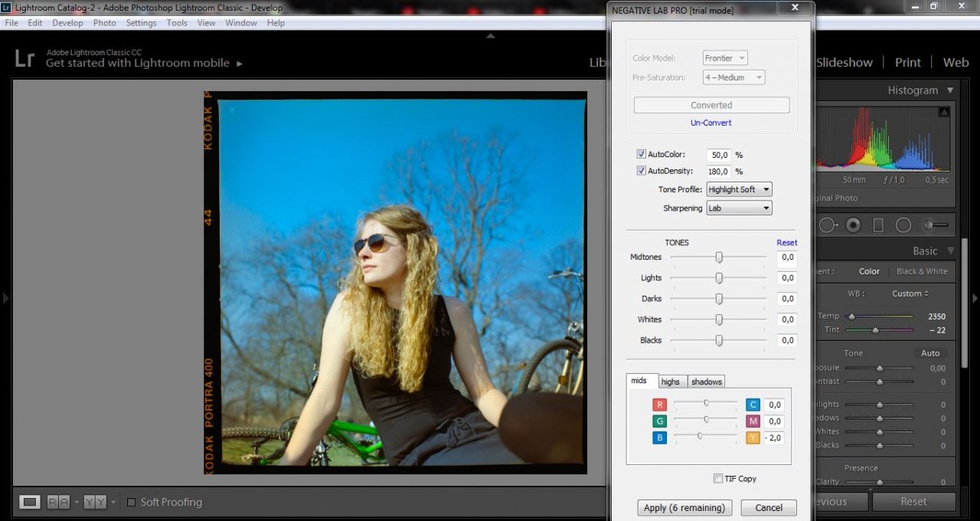
Task: Click the Basic panel switch icon
Action: [x=951, y=251]
